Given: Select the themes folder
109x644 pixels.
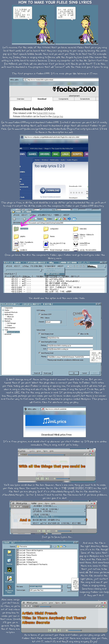Looking at the screenshot, I should (x=49, y=236).
